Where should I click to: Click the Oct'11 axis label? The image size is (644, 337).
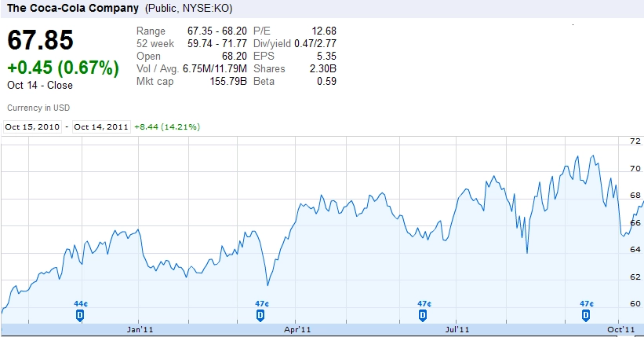tap(621, 330)
